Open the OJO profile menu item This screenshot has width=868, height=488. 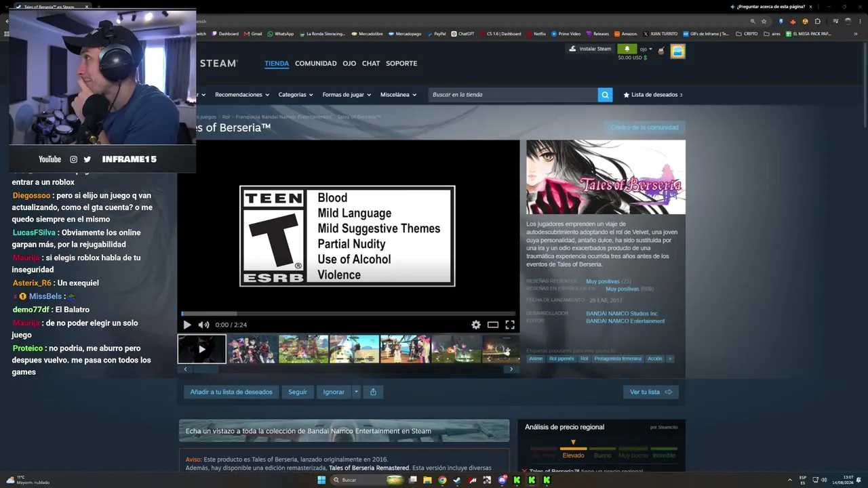point(349,64)
